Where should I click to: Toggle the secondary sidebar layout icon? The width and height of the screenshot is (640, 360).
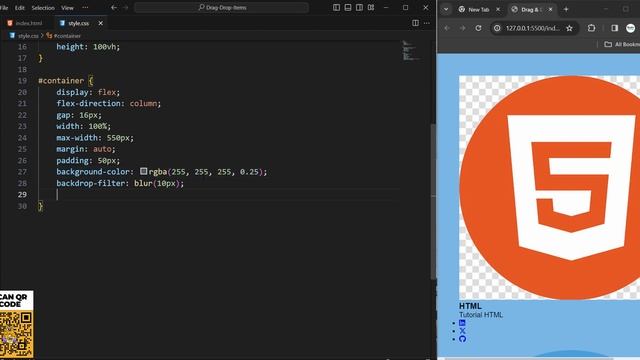pos(359,7)
